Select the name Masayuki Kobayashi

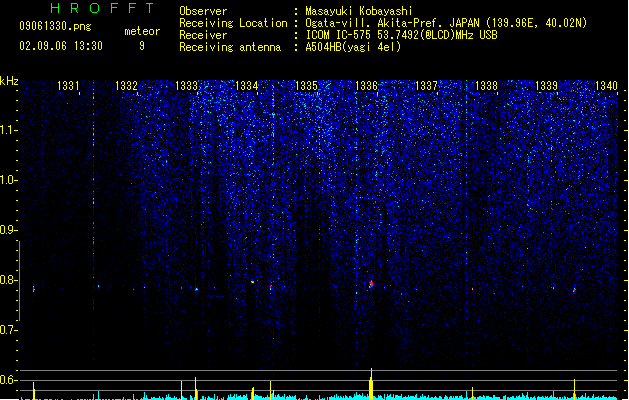coord(359,11)
